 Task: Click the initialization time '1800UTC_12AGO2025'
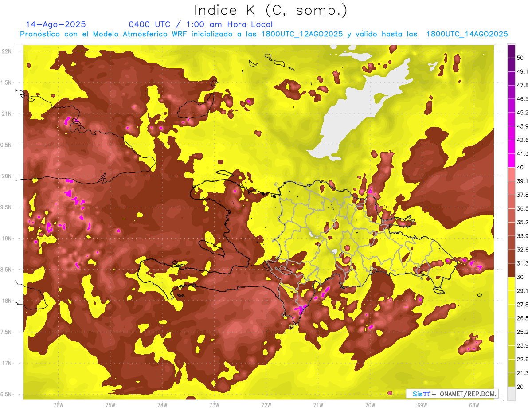(x=302, y=34)
